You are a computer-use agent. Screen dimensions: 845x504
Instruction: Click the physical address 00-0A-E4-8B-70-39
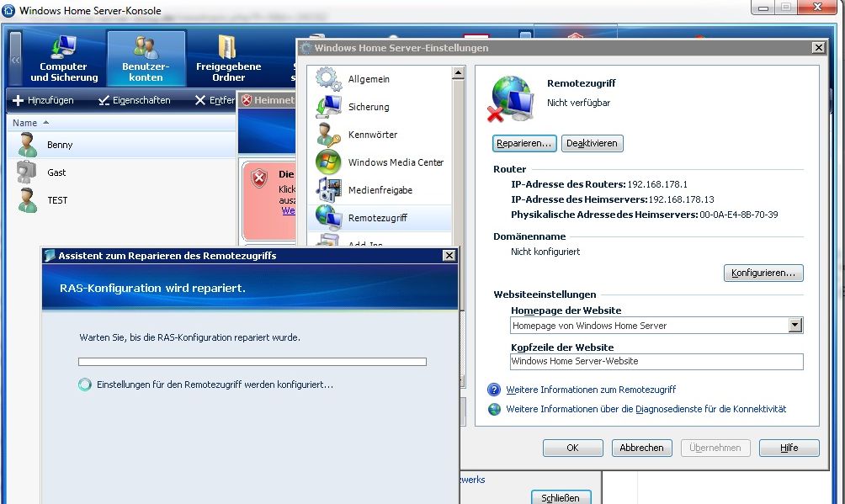tap(739, 215)
